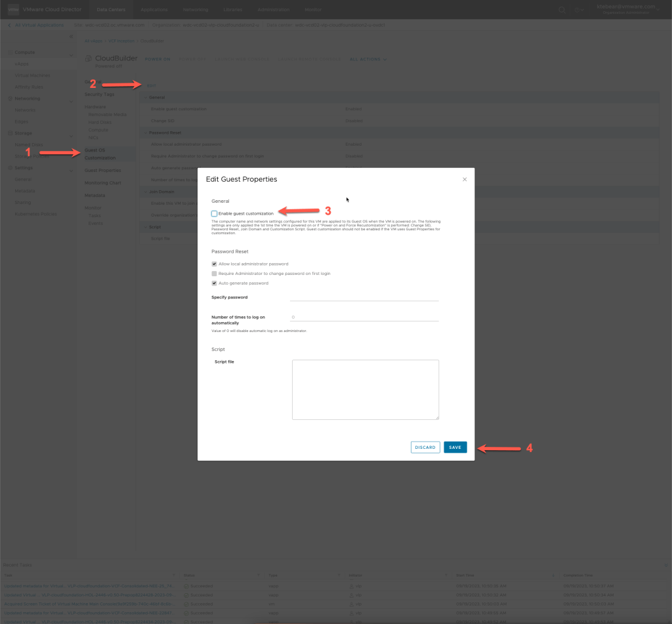The width and height of the screenshot is (672, 624).
Task: Open the user account dropdown
Action: click(628, 9)
